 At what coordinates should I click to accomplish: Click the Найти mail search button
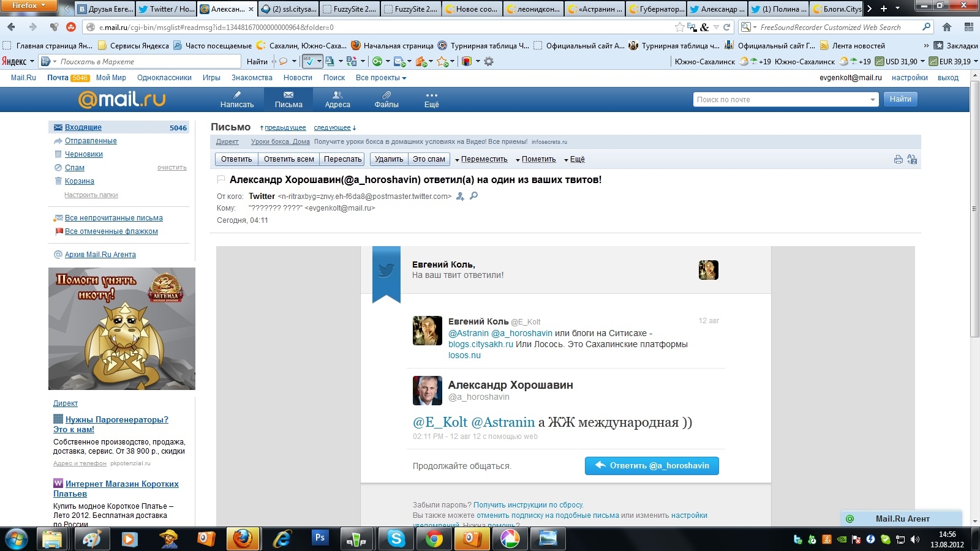pos(900,99)
